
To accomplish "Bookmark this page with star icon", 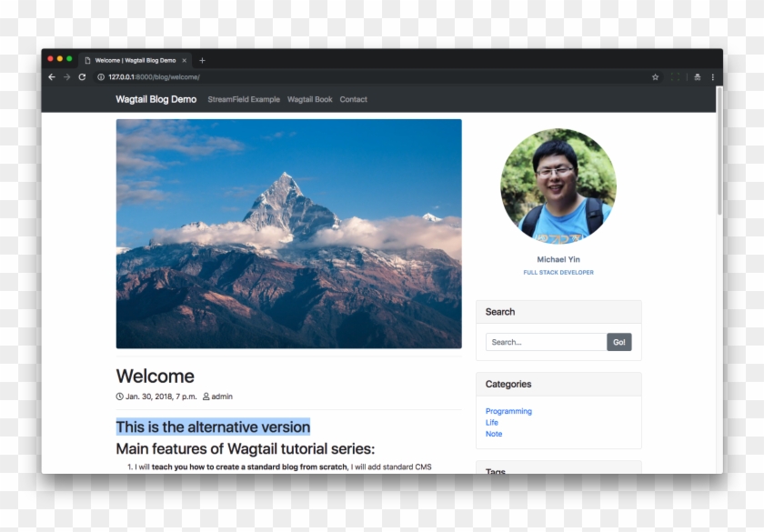I will pos(655,77).
